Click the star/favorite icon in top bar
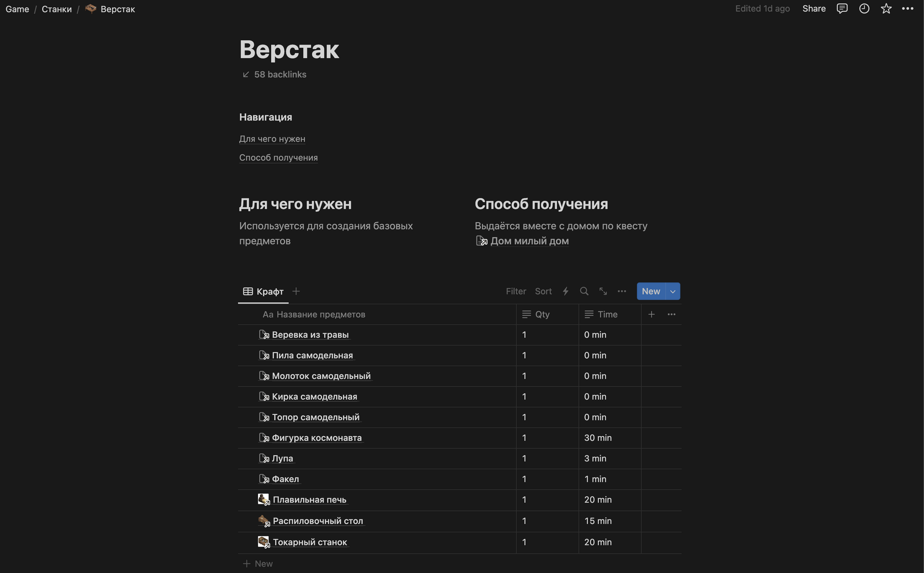 [x=887, y=9]
